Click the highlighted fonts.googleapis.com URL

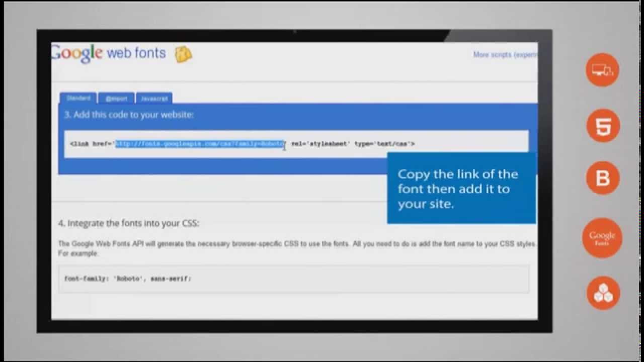pyautogui.click(x=200, y=144)
